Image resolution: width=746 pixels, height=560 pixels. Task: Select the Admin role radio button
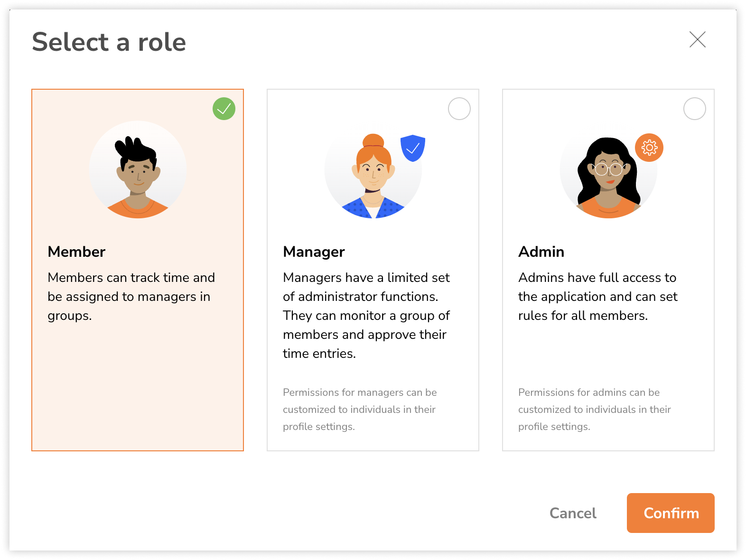coord(695,109)
